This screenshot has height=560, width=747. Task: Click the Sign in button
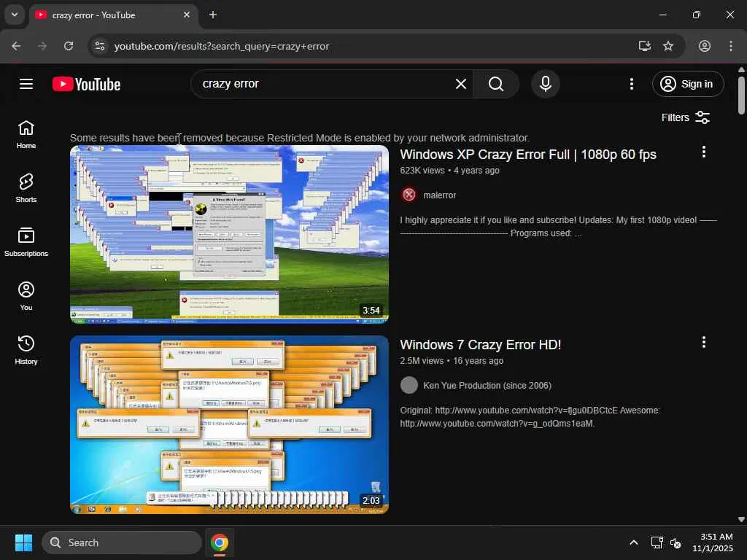click(688, 84)
